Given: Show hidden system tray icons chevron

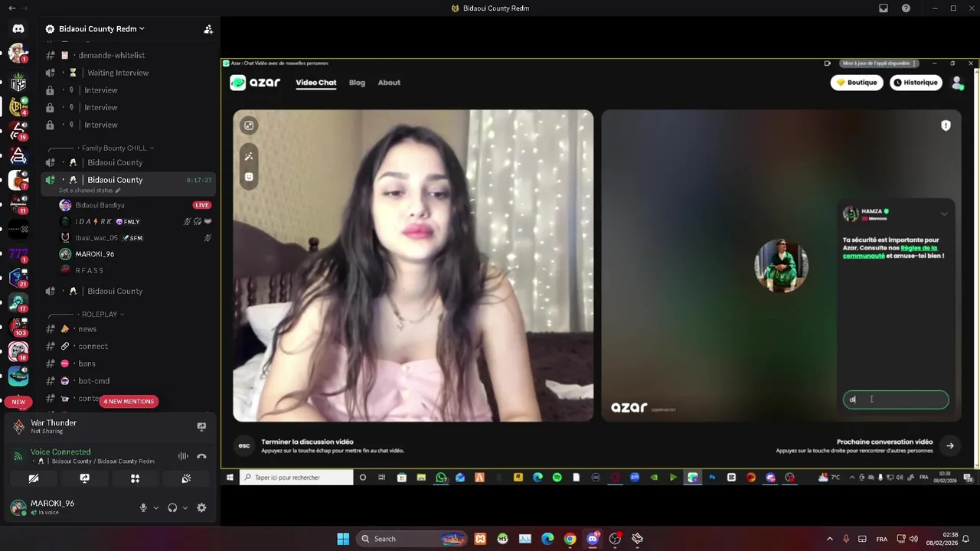Looking at the screenshot, I should point(829,539).
